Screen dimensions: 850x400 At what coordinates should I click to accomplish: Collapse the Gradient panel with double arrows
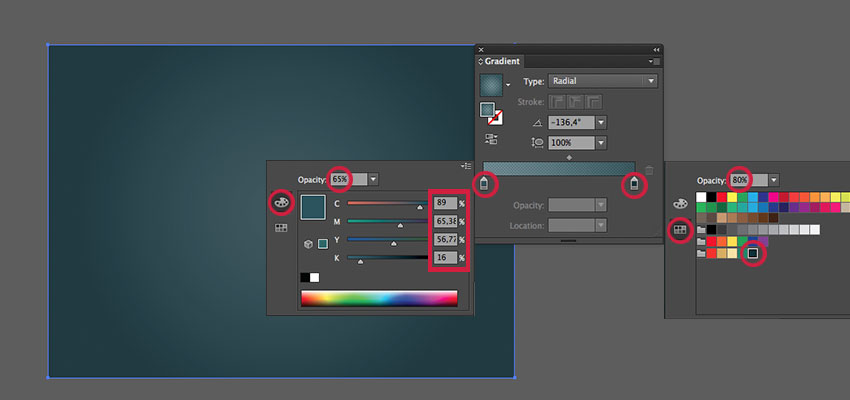pos(656,49)
